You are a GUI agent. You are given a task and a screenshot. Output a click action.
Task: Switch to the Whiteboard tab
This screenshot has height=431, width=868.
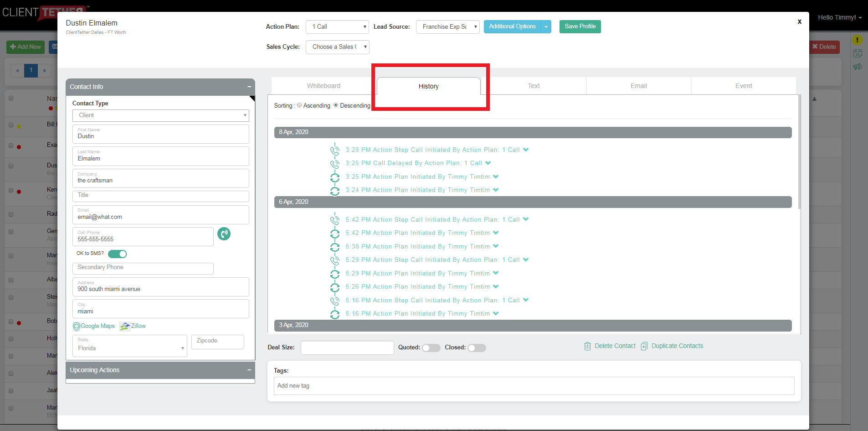point(324,86)
